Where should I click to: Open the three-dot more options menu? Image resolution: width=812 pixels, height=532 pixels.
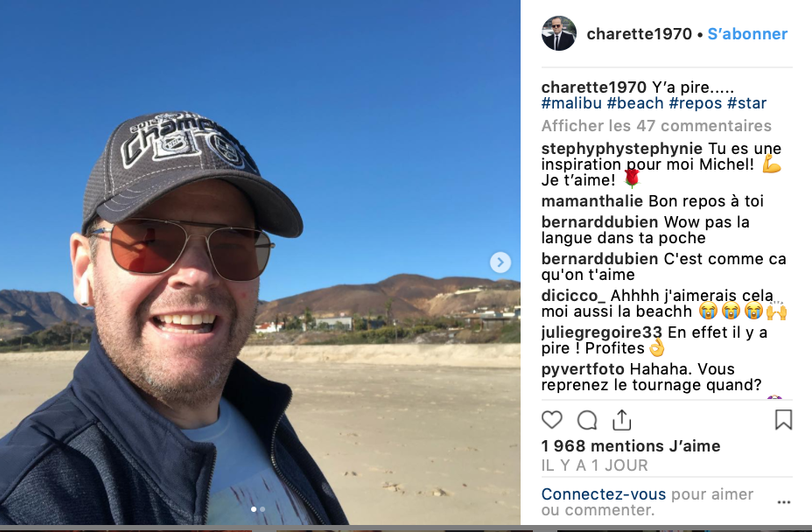[x=784, y=502]
